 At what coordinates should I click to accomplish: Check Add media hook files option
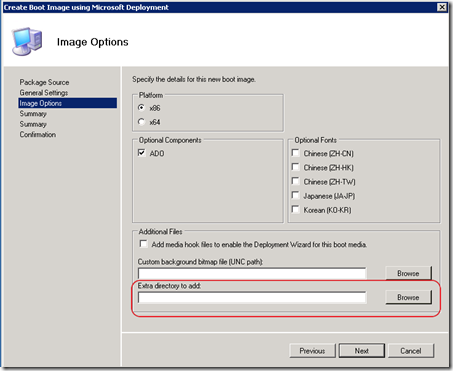coord(143,244)
